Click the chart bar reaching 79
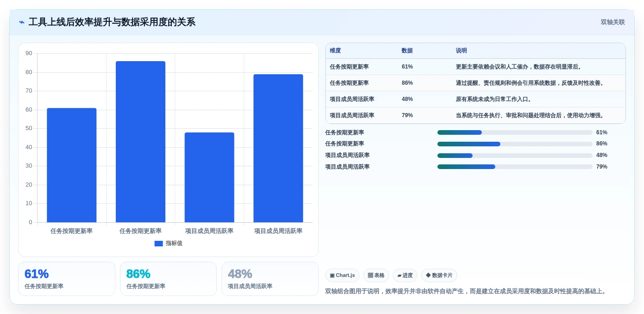Screen dimensions: 644x314 278,148
